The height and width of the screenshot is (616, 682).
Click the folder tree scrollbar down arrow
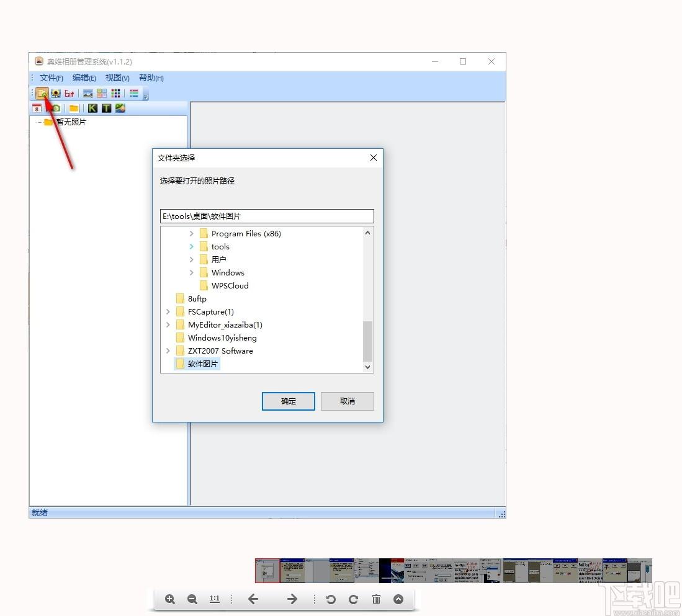coord(368,367)
